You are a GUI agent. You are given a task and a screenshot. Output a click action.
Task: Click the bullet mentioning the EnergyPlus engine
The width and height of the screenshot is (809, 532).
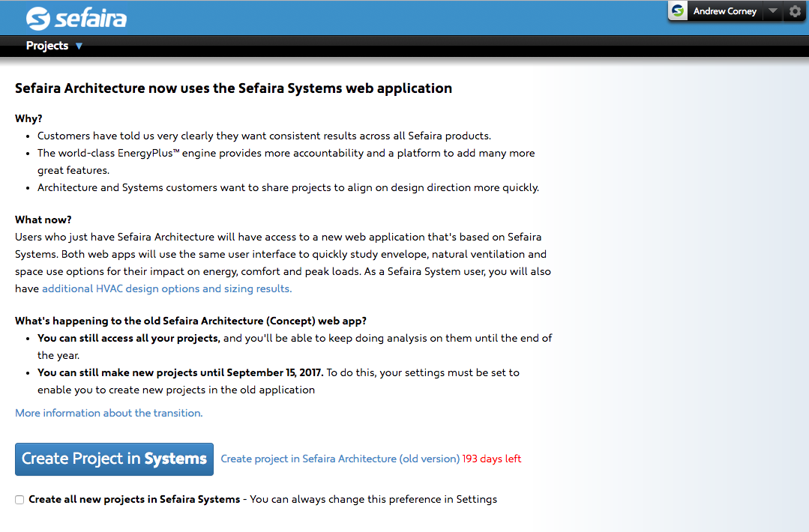pos(286,161)
